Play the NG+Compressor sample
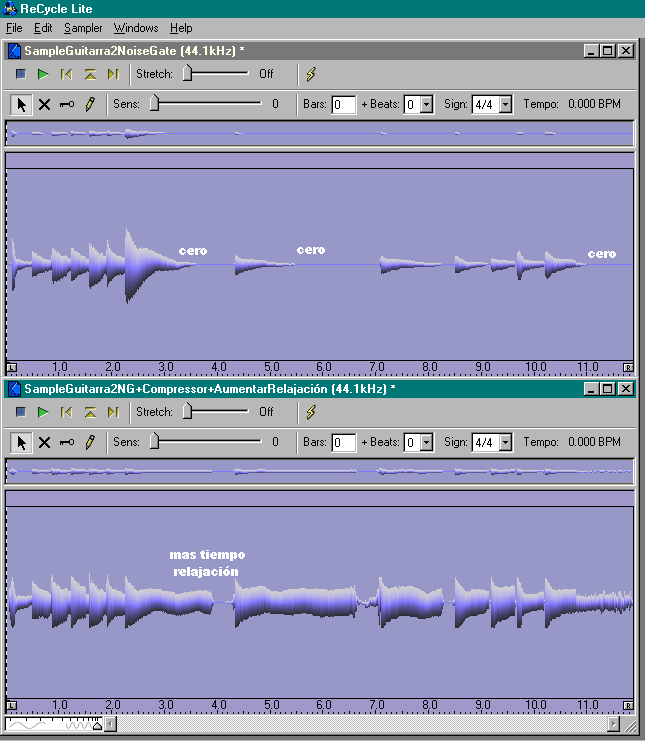The width and height of the screenshot is (645, 742). click(x=43, y=412)
